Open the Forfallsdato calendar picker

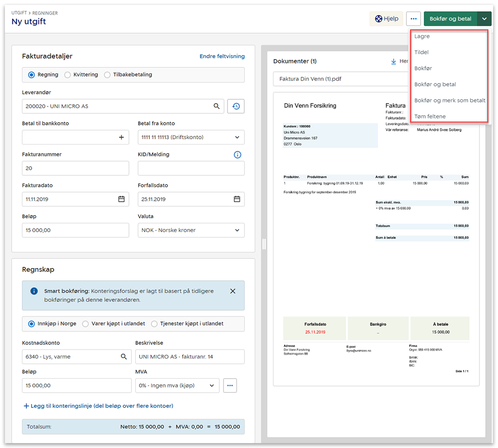tap(237, 199)
